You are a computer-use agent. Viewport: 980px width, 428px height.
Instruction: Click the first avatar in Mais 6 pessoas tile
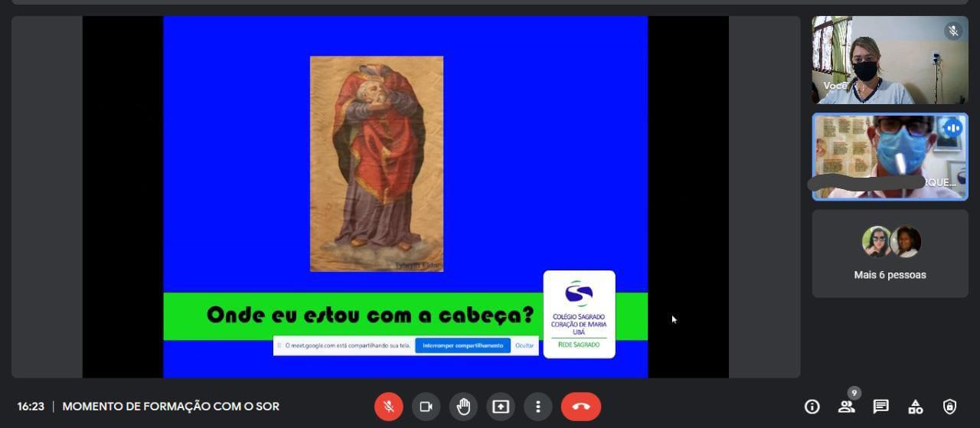coord(877,242)
